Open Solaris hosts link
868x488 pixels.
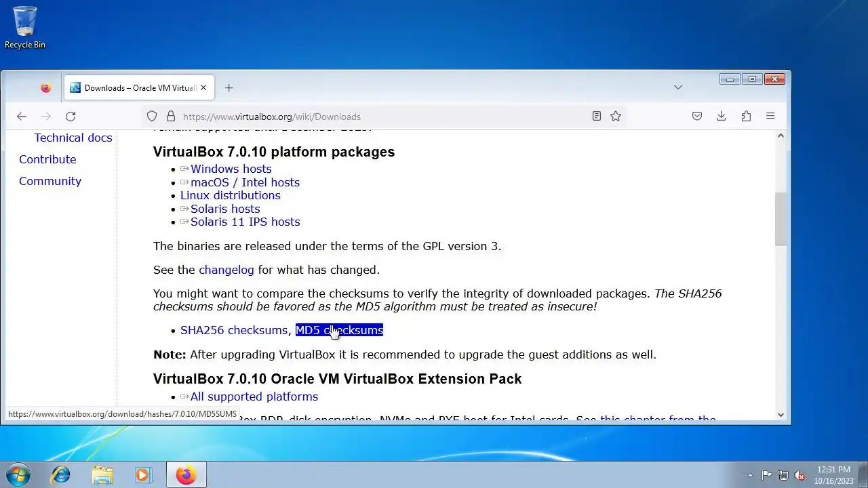click(225, 209)
